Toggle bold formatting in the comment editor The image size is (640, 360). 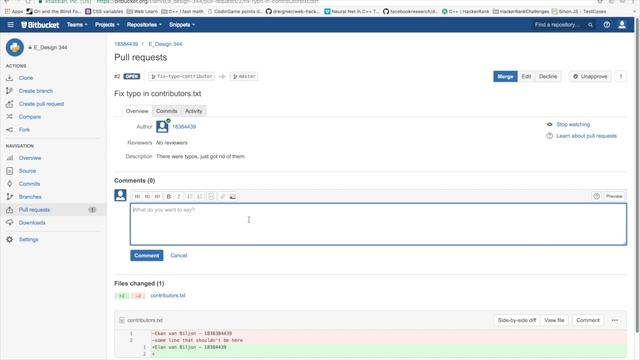[169, 196]
